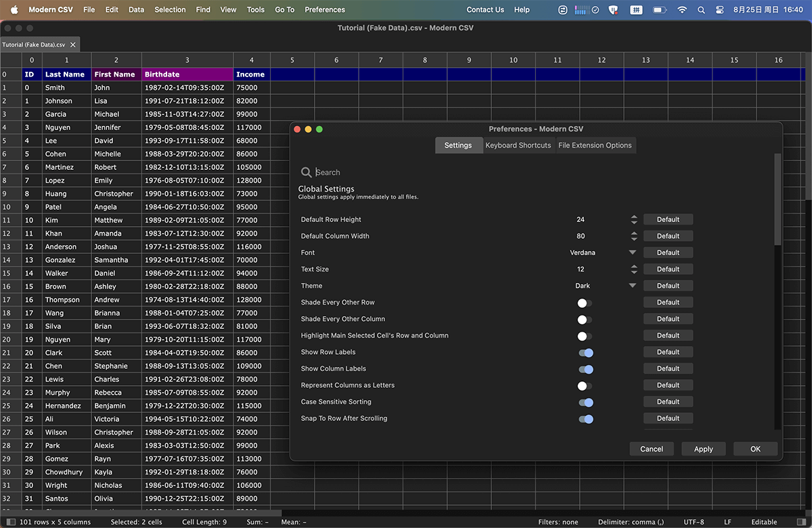The image size is (812, 528).
Task: Click the Pinyin input method icon
Action: (636, 9)
